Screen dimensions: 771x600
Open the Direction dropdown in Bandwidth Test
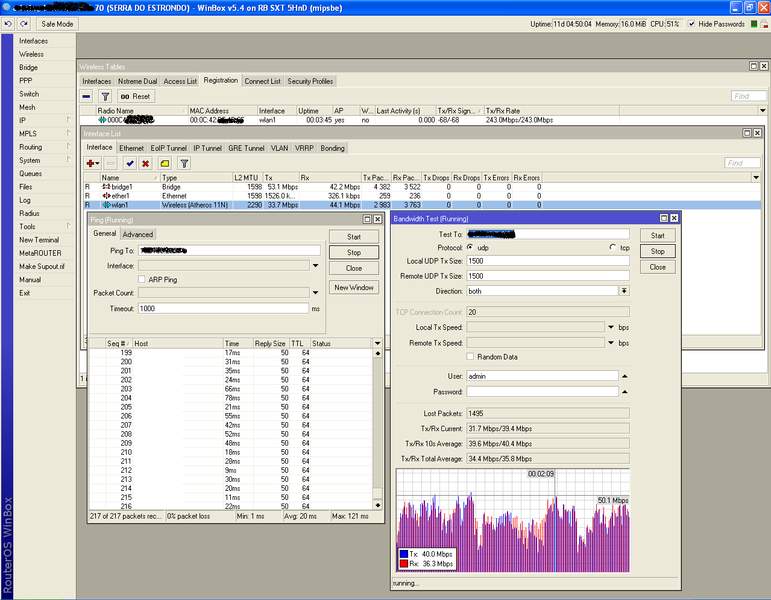tap(624, 291)
